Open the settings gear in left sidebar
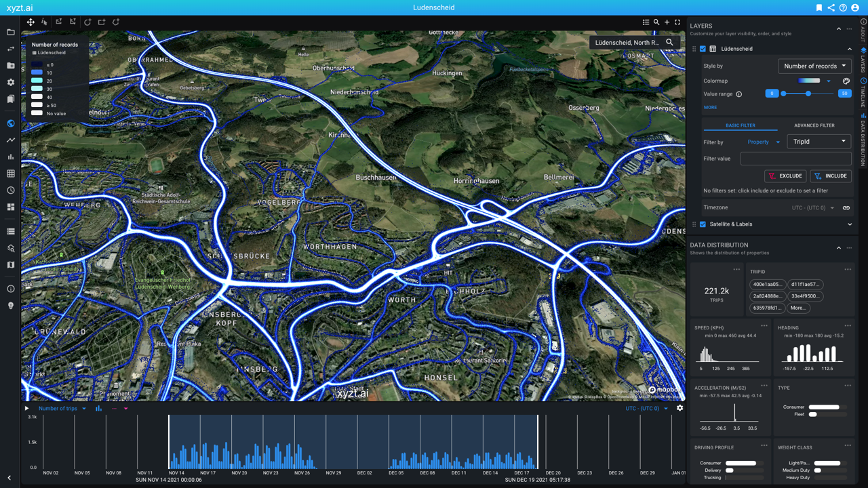The image size is (868, 488). point(10,83)
